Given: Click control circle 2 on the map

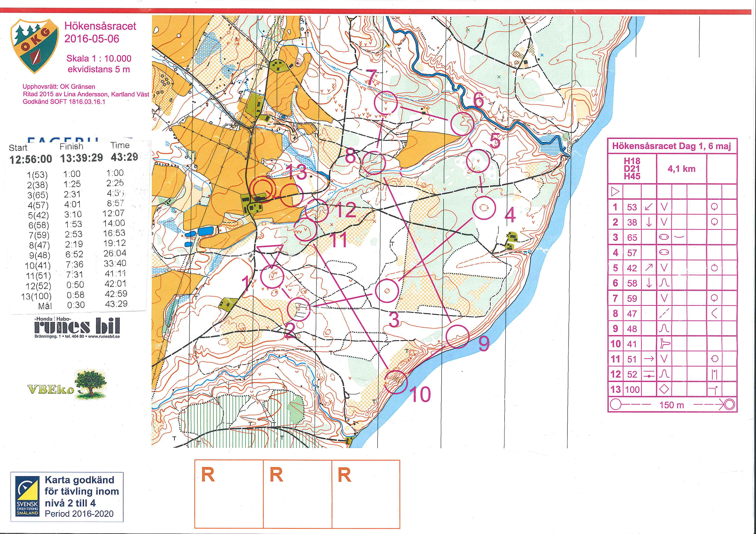Looking at the screenshot, I should pos(299,310).
